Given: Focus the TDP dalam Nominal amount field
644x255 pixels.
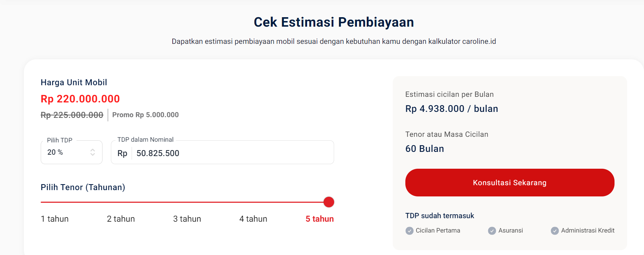Looking at the screenshot, I should click(x=232, y=153).
